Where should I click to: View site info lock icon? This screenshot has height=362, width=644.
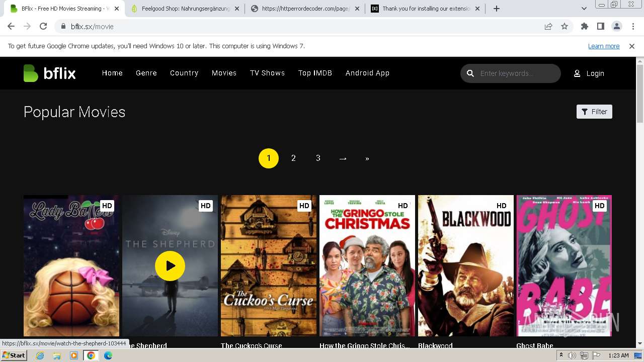(63, 27)
